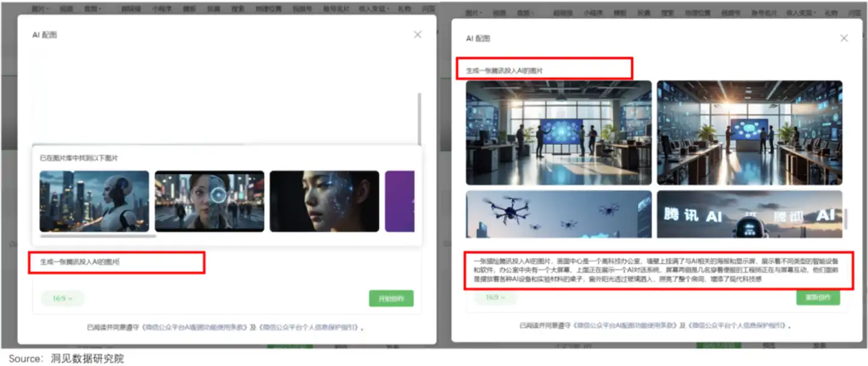Choose the top-right generated office image
This screenshot has width=868, height=366.
[x=749, y=132]
